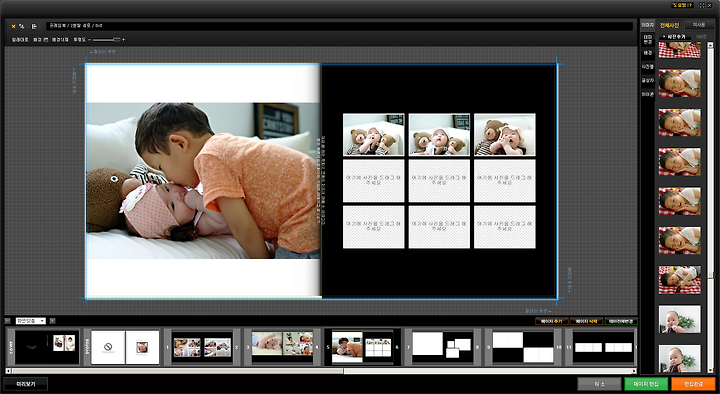
Task: Select the baby photo with plant background
Action: (680, 319)
